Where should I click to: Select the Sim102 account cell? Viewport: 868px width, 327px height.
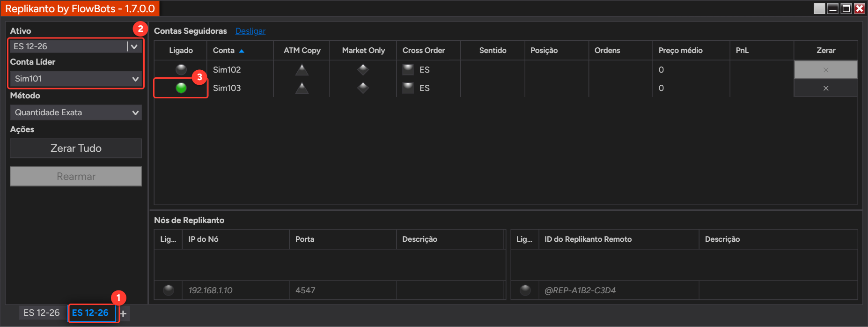[x=240, y=70]
